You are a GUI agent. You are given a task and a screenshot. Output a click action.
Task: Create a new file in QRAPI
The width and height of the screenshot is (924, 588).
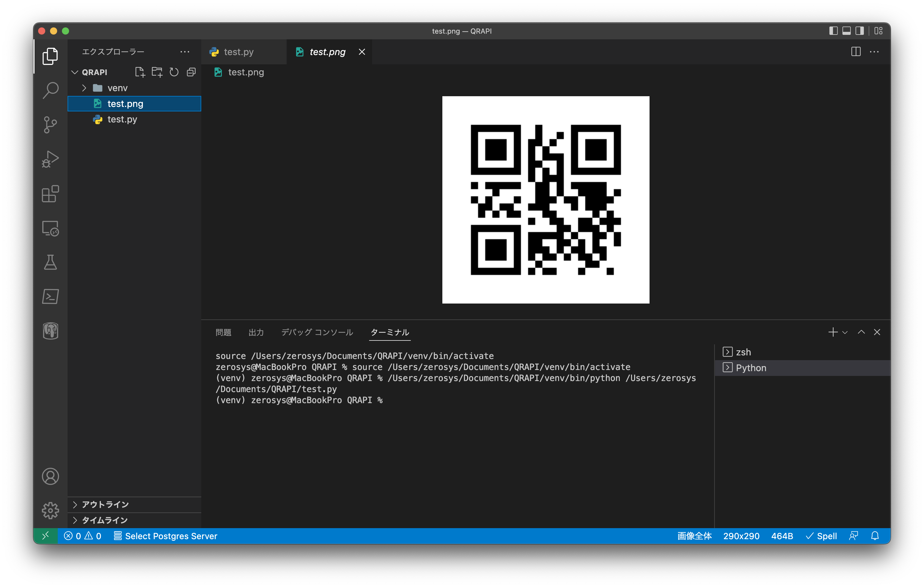pos(140,72)
